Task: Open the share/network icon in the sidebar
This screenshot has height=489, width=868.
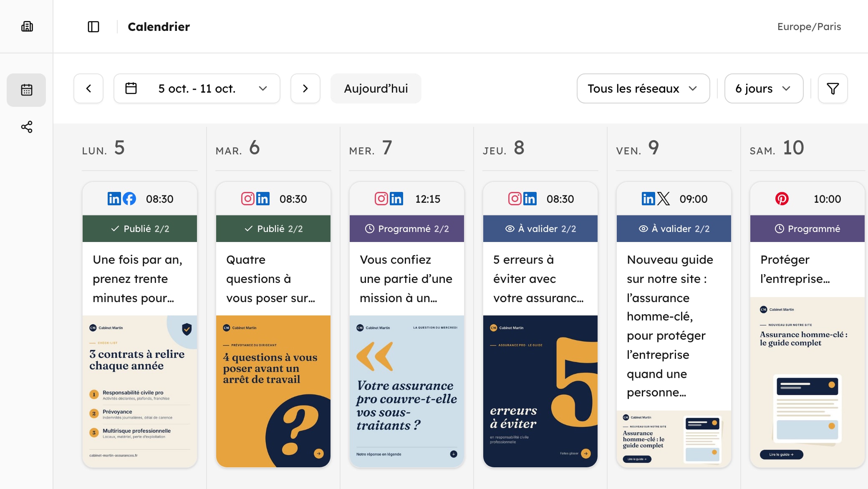Action: tap(27, 127)
